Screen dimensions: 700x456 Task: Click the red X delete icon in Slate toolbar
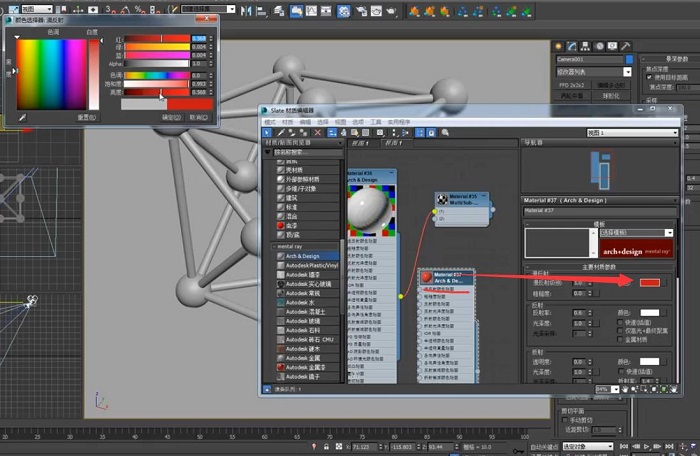(x=317, y=133)
